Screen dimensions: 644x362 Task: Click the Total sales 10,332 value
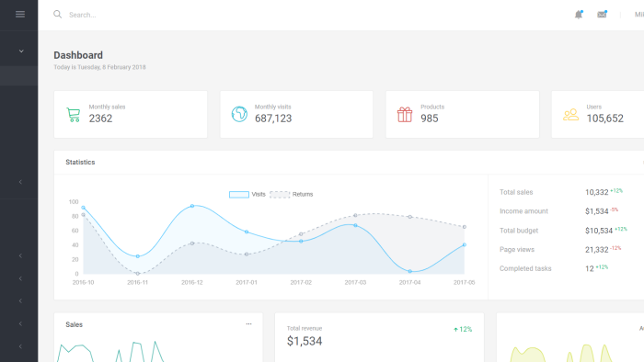[x=597, y=192]
